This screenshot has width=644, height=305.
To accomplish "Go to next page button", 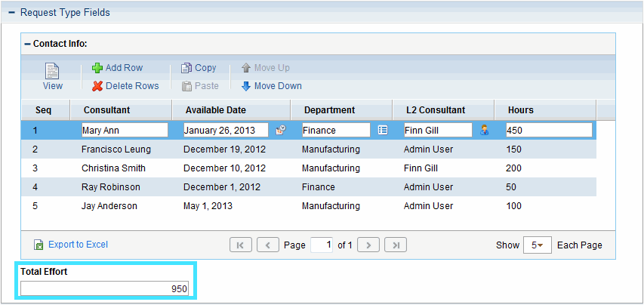I will 368,245.
